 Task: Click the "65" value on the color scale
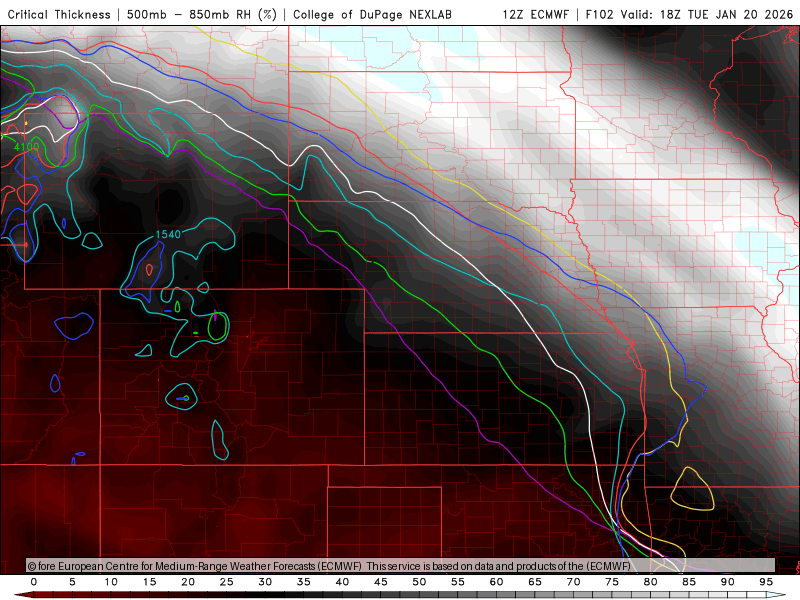coord(535,582)
